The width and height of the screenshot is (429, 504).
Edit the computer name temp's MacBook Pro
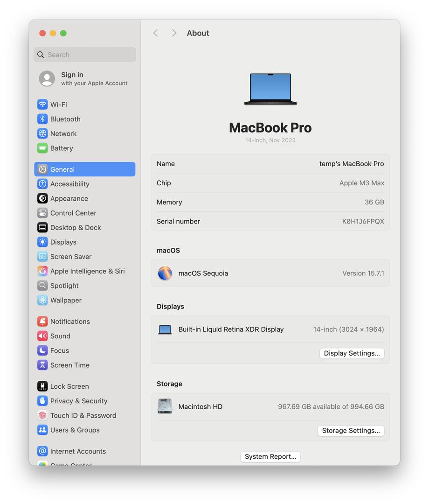click(352, 164)
